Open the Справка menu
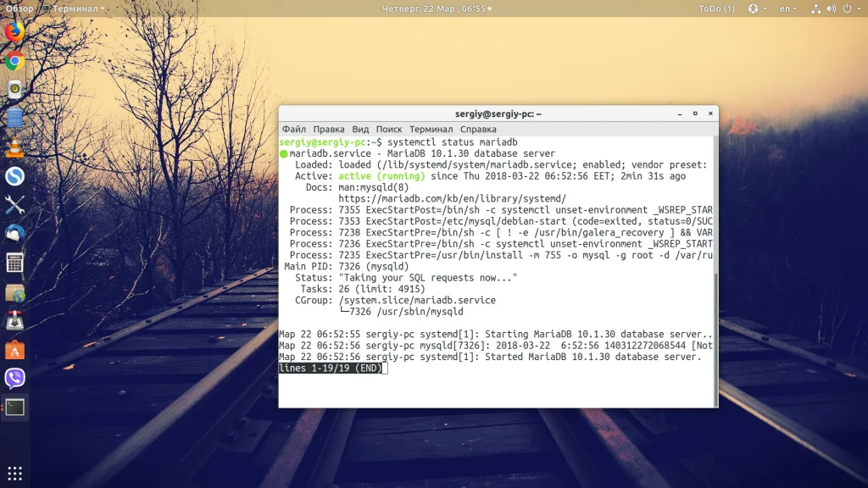868x488 pixels. pos(478,130)
